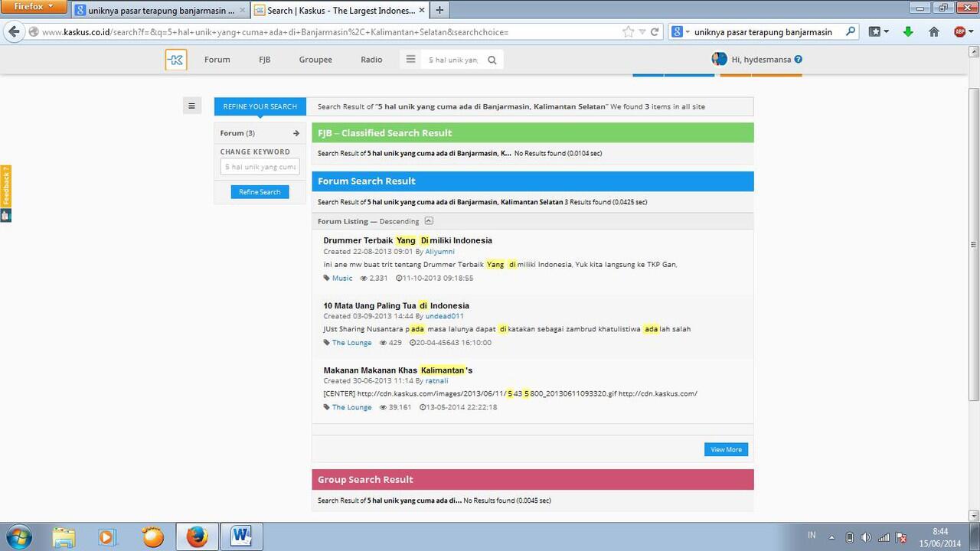Open the Radio menu item
Viewport: 980px width, 551px height.
(x=371, y=60)
